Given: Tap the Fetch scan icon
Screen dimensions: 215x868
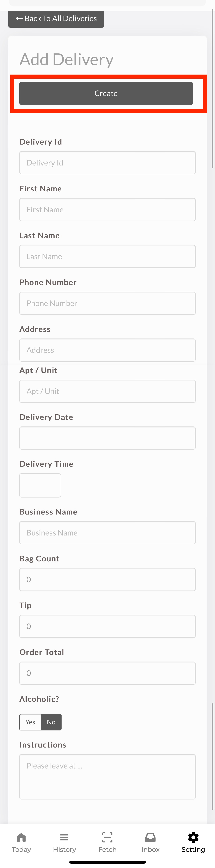Looking at the screenshot, I should tap(107, 837).
